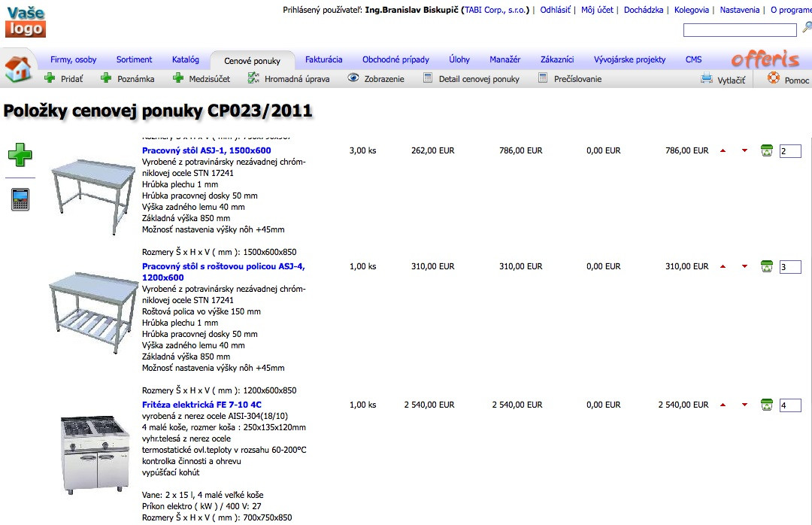Click the Vytlačiť toolbar label

pos(732,80)
